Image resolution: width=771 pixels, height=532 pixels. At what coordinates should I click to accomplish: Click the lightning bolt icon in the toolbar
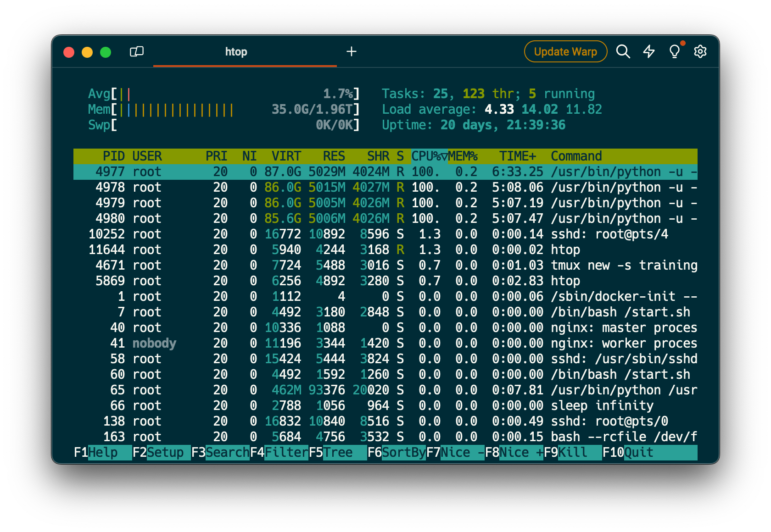pyautogui.click(x=649, y=51)
